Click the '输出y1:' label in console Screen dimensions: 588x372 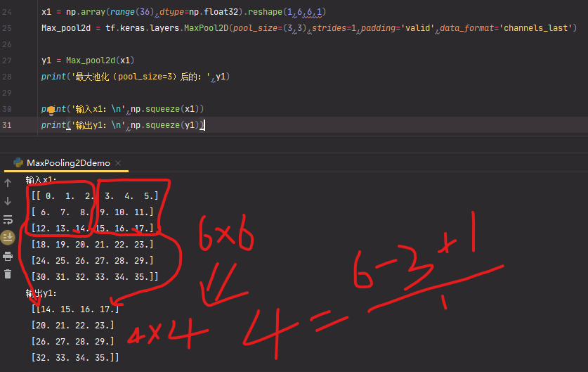[41, 293]
